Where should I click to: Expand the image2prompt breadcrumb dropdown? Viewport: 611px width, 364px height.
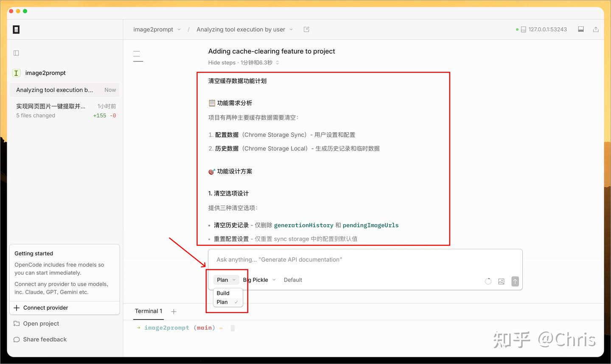pos(157,30)
